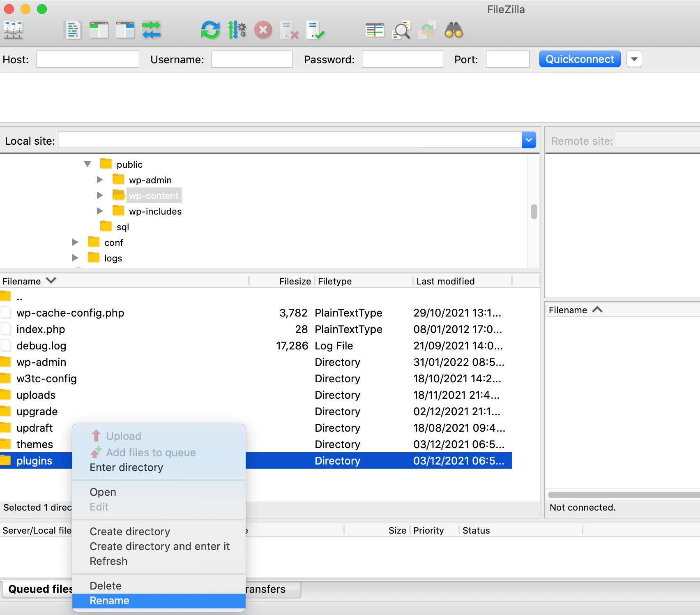The width and height of the screenshot is (700, 615).
Task: Expand the conf tree folder
Action: (x=75, y=242)
